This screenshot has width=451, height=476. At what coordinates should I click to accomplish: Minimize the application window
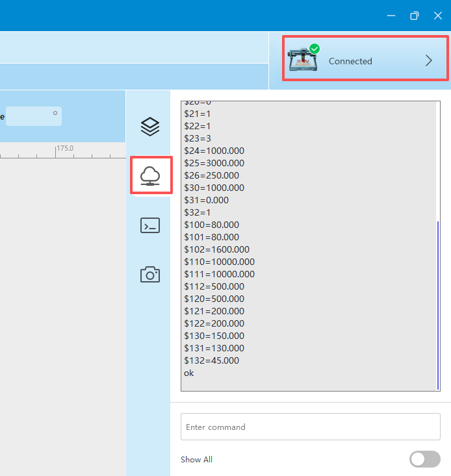tap(391, 16)
